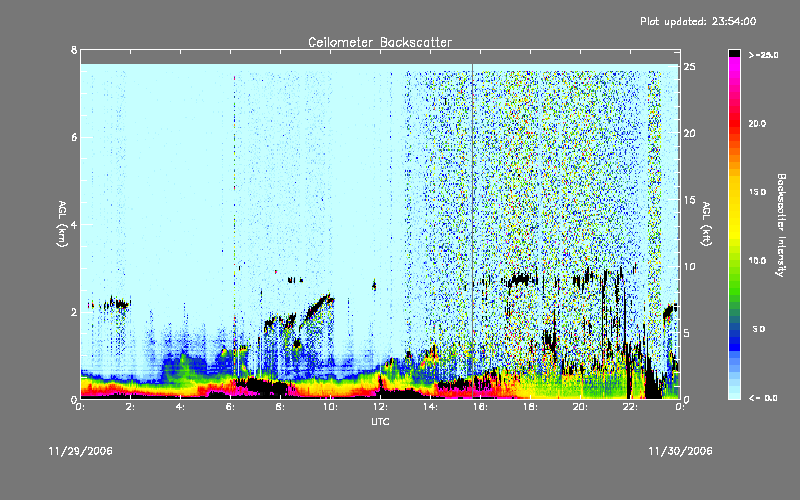Click the "UTC" x-axis label

point(380,421)
